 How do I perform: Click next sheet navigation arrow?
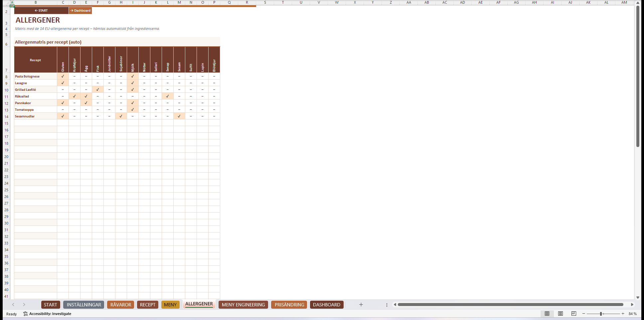(24, 305)
